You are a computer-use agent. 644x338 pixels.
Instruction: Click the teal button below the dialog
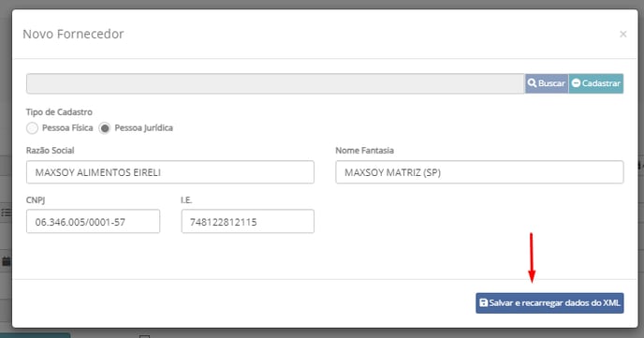(x=36, y=335)
